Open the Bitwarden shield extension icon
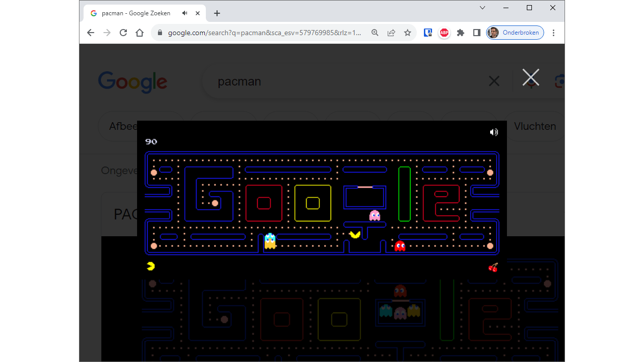The image size is (644, 362). (428, 33)
